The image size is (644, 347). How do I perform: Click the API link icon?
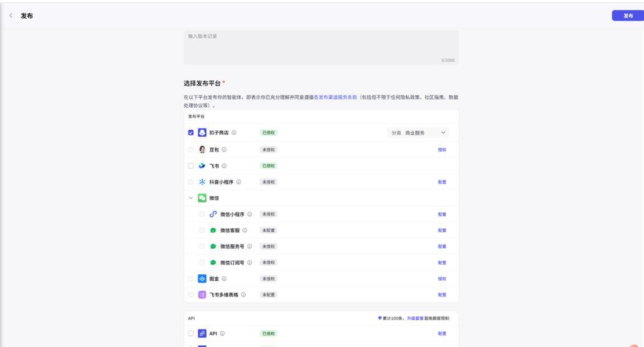click(202, 334)
